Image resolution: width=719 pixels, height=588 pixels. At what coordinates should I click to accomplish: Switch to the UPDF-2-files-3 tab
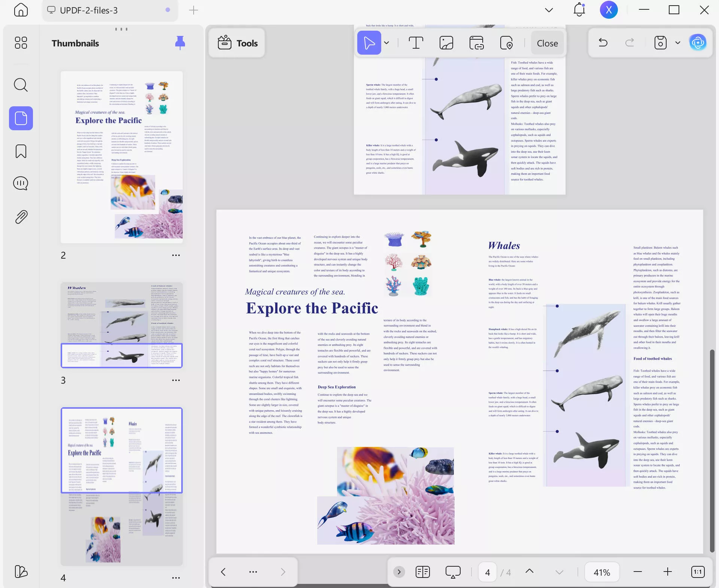89,10
